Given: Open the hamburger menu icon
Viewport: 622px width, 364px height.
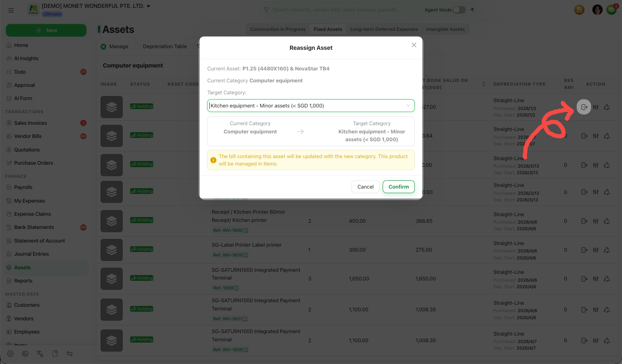Looking at the screenshot, I should (11, 10).
